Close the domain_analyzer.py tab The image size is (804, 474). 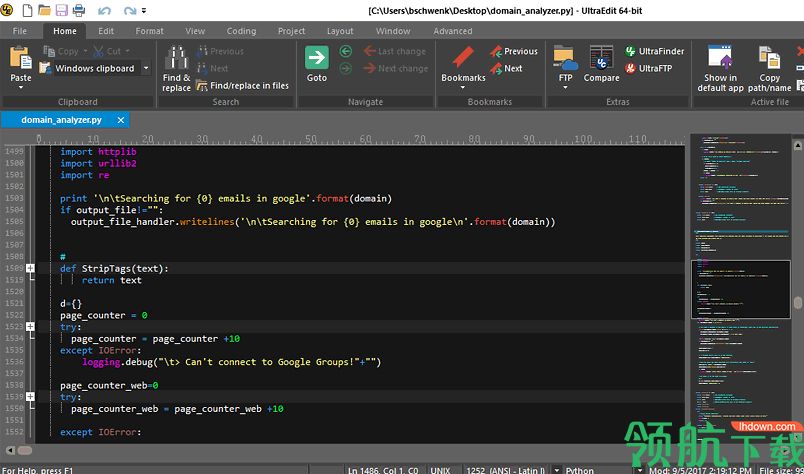121,120
